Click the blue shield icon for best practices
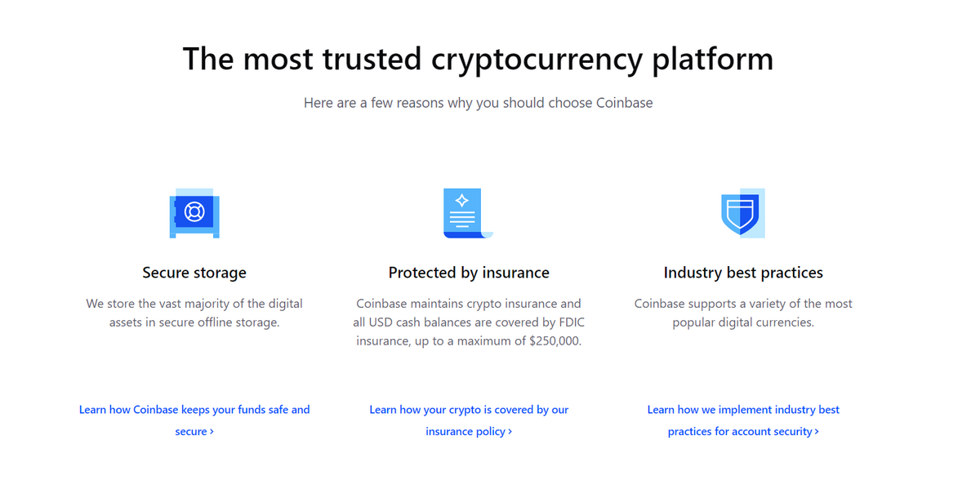 (742, 214)
